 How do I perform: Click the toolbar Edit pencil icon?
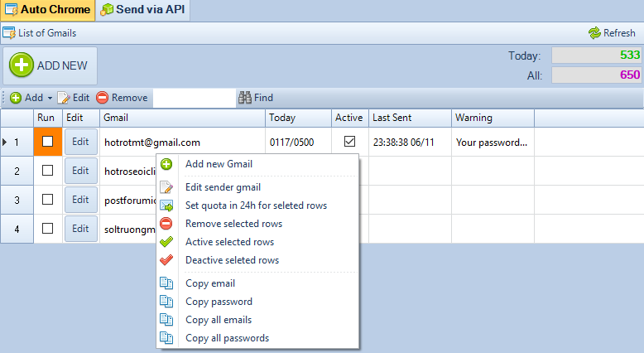tap(63, 98)
